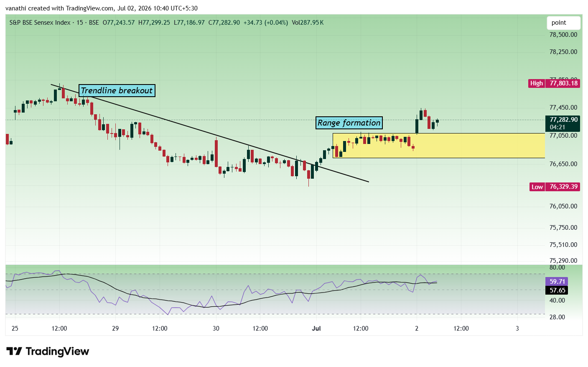Click the 78,250.00 price axis label
The width and height of the screenshot is (588, 367).
(563, 52)
